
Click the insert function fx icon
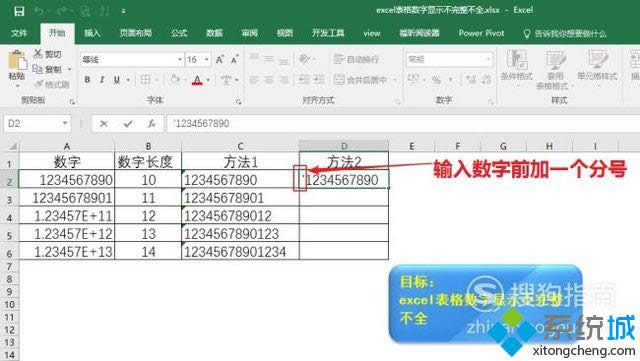(151, 123)
